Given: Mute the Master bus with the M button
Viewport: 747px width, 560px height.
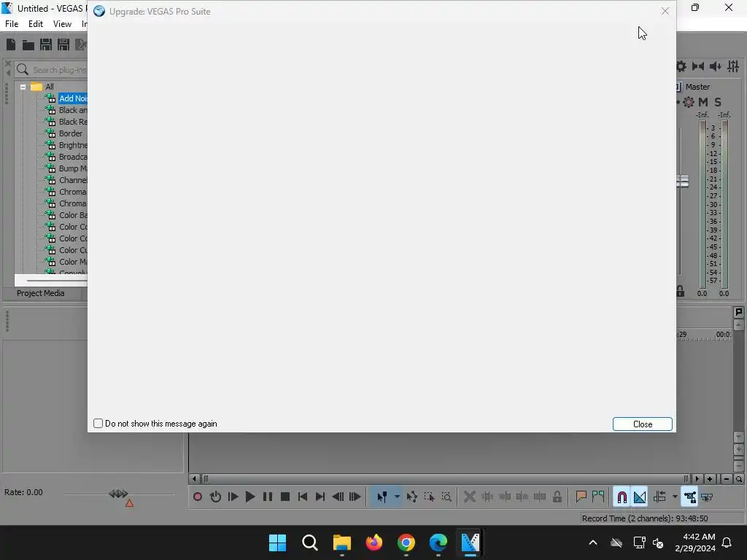Looking at the screenshot, I should [x=703, y=102].
